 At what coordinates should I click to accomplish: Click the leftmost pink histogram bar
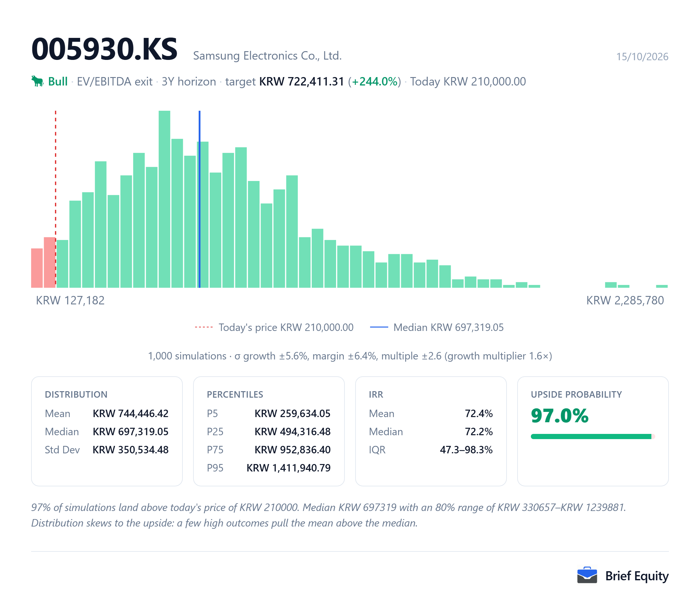point(37,268)
